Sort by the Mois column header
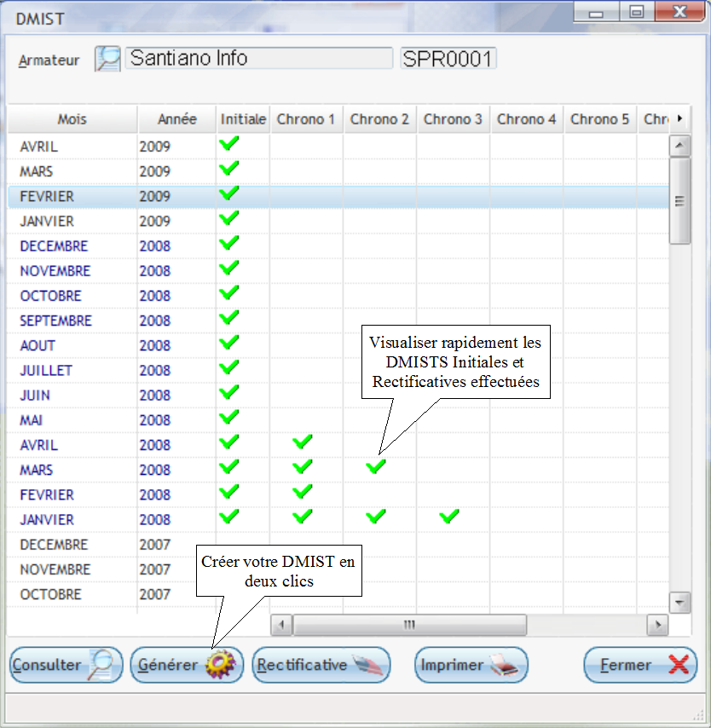Image resolution: width=711 pixels, height=728 pixels. click(72, 119)
